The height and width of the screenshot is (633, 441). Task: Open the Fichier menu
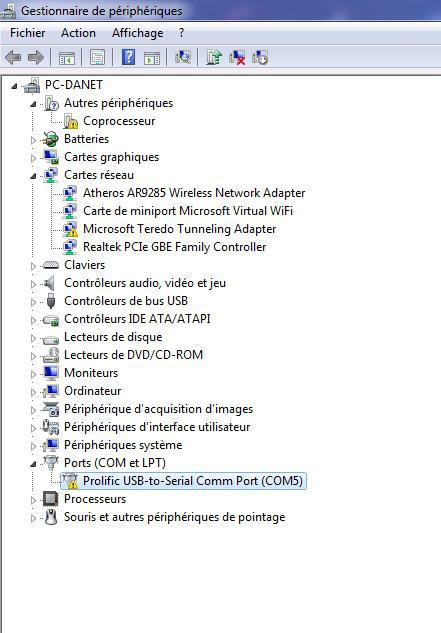click(x=27, y=33)
